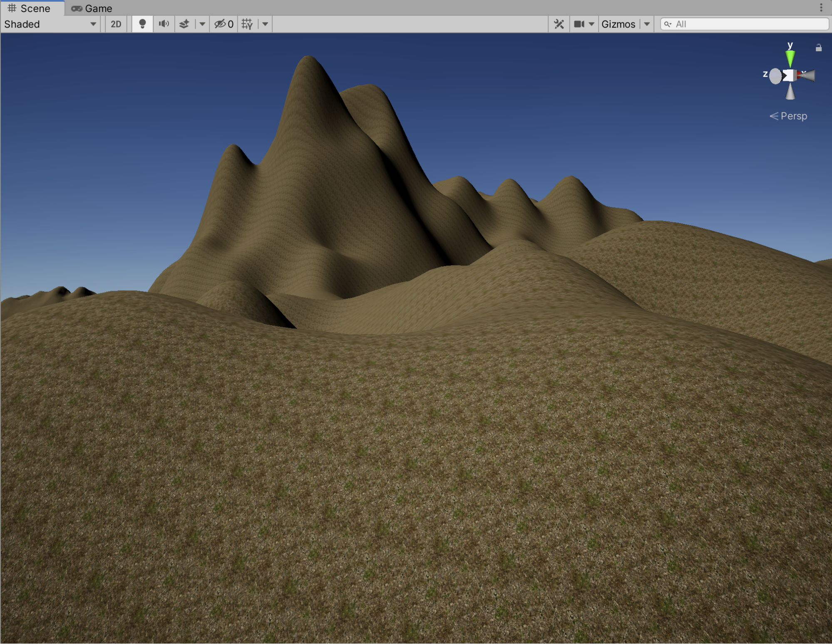Open the three-dot pane options menu
832x644 pixels.
point(821,7)
